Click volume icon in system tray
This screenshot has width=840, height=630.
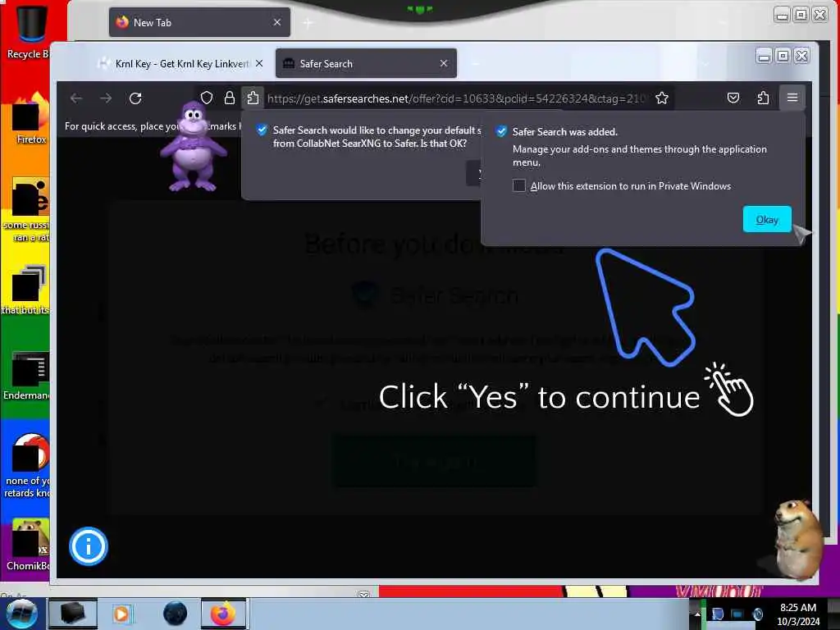(757, 614)
